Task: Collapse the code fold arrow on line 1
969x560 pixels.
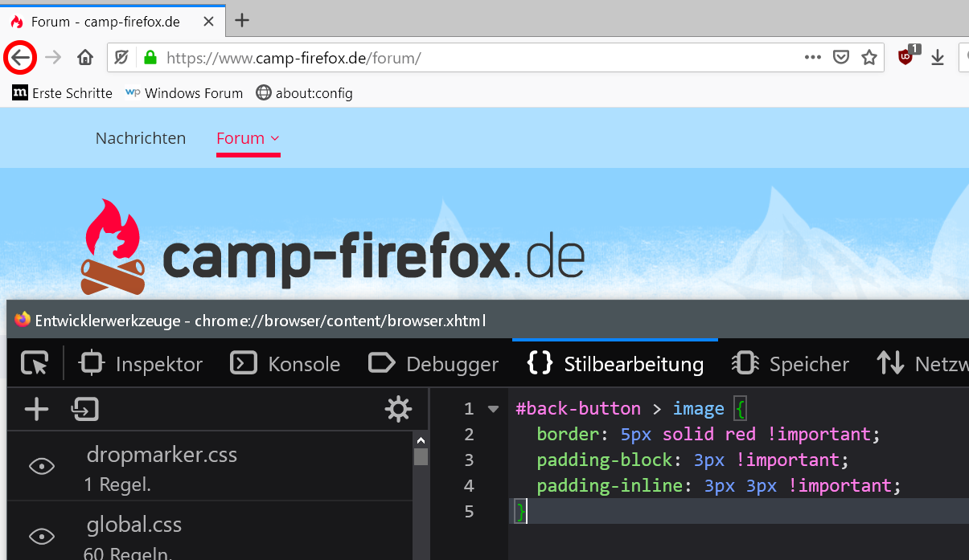Action: click(x=493, y=409)
